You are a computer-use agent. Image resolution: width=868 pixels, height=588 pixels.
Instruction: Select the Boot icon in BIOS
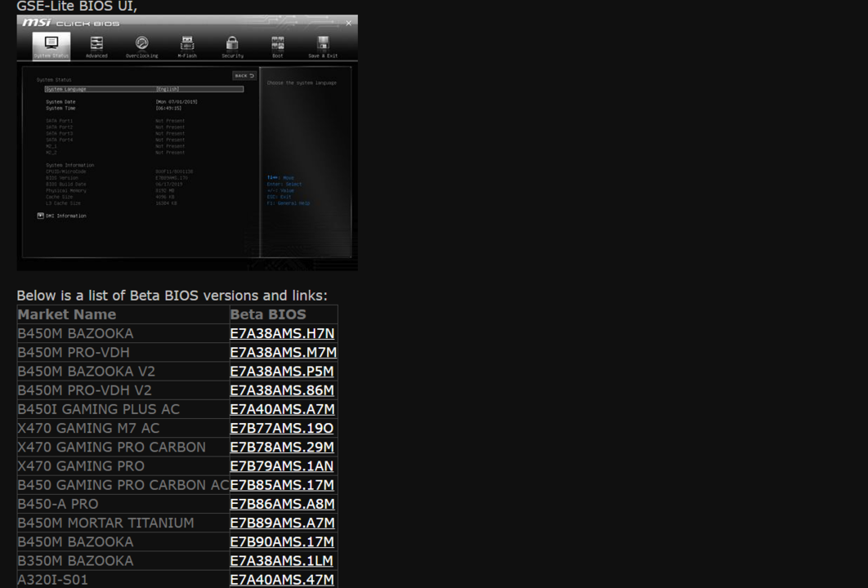(277, 47)
